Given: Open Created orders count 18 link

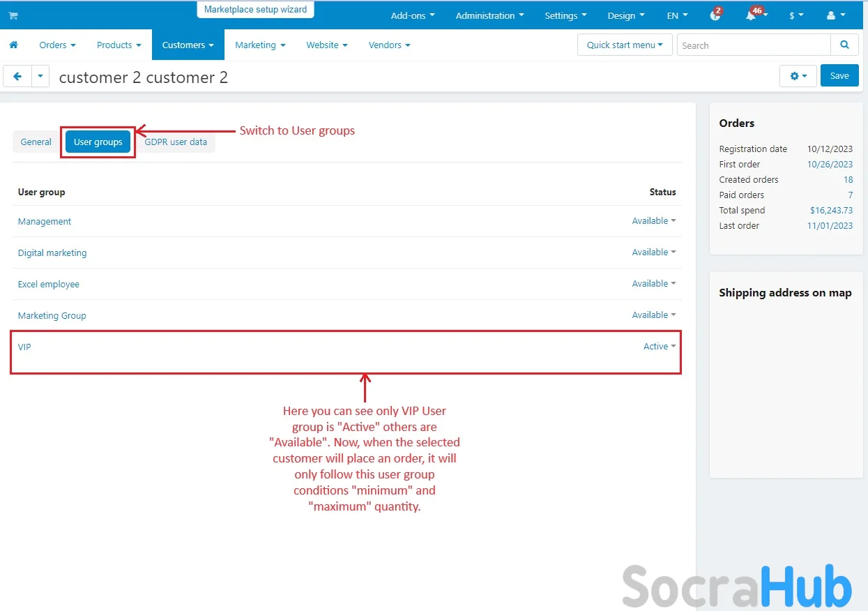Looking at the screenshot, I should pos(848,179).
